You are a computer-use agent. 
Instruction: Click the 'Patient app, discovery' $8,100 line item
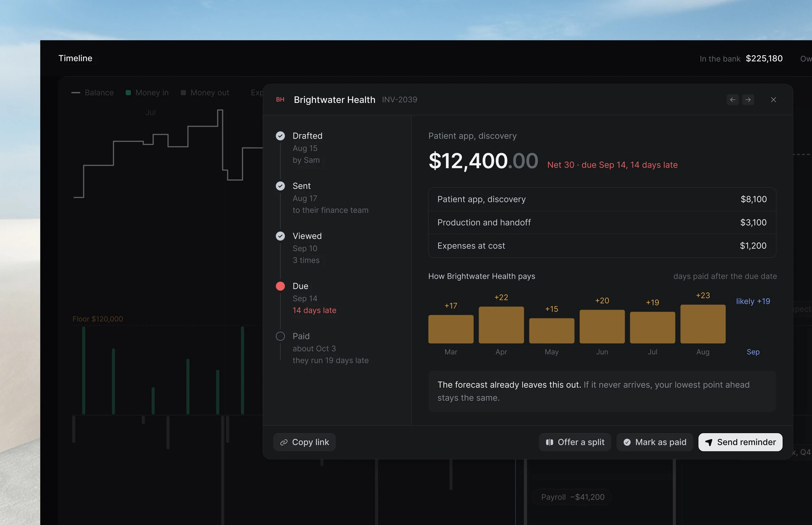(x=602, y=199)
